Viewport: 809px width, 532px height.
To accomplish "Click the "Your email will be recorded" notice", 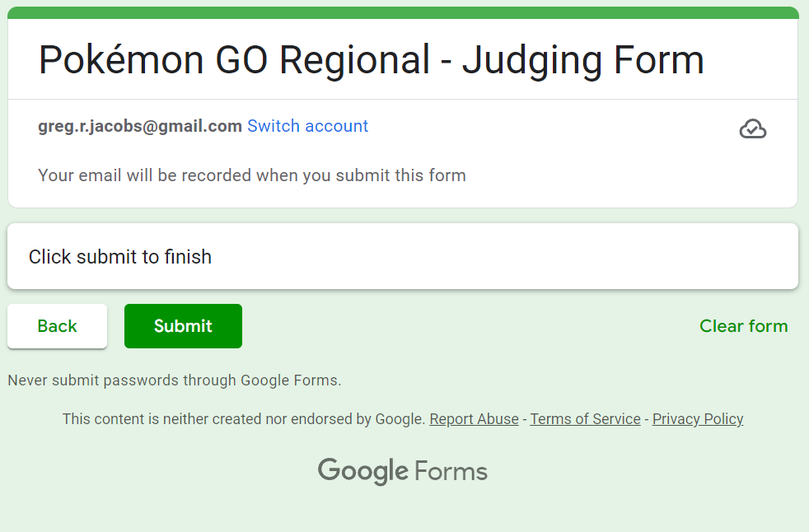I will [251, 175].
